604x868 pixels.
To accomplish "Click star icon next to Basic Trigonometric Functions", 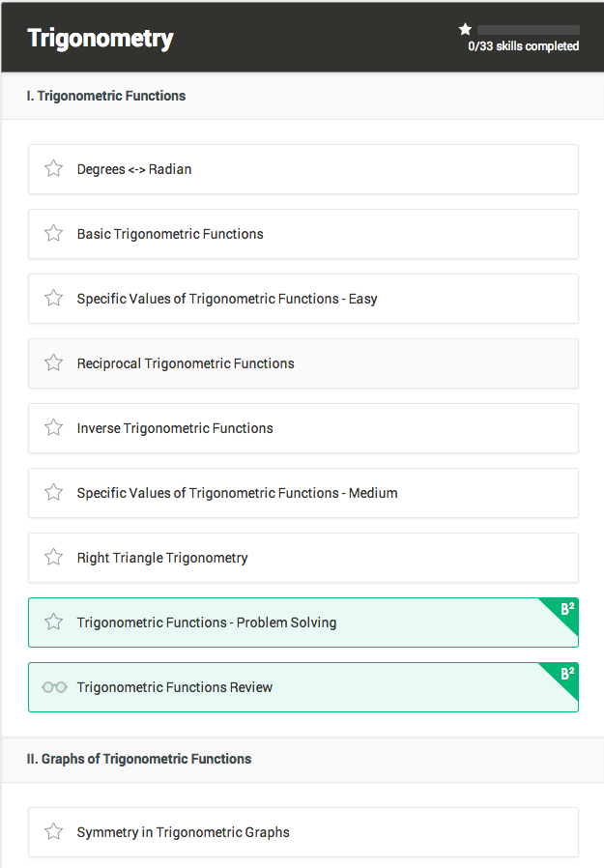I will (54, 233).
